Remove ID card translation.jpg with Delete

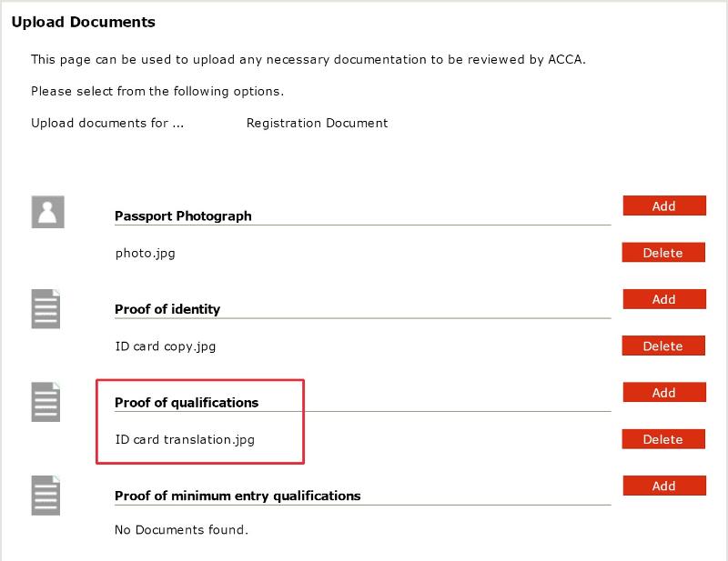click(x=662, y=439)
